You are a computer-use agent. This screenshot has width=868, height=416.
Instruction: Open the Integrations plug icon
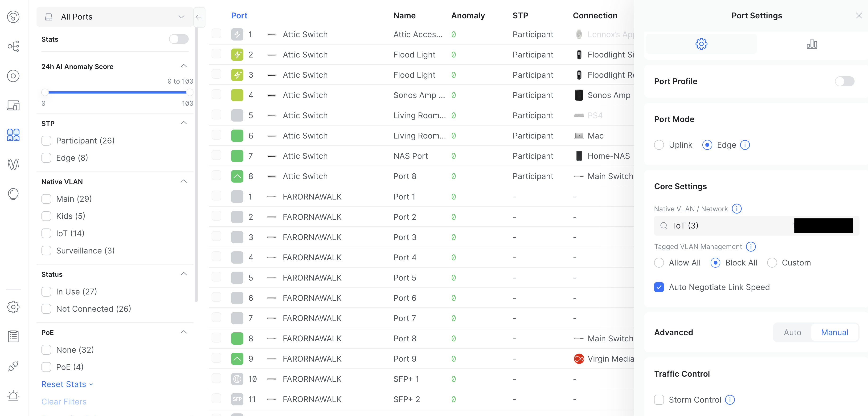pyautogui.click(x=13, y=366)
